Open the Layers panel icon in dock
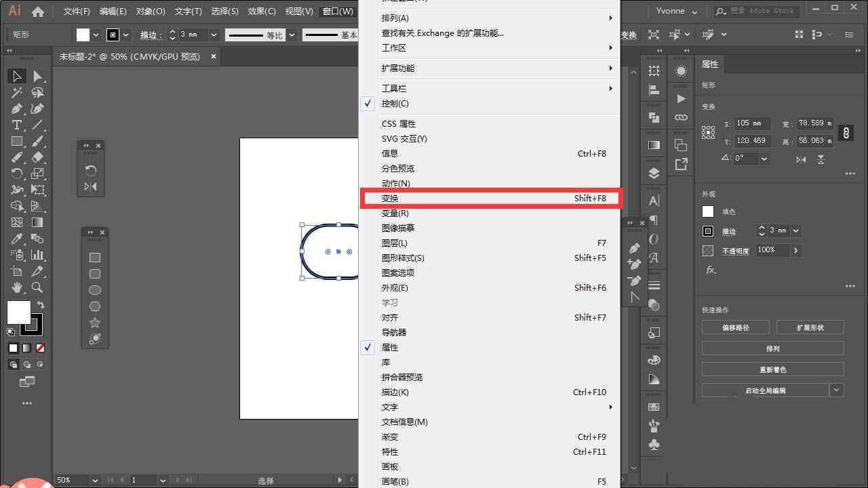This screenshot has height=488, width=868. click(654, 173)
